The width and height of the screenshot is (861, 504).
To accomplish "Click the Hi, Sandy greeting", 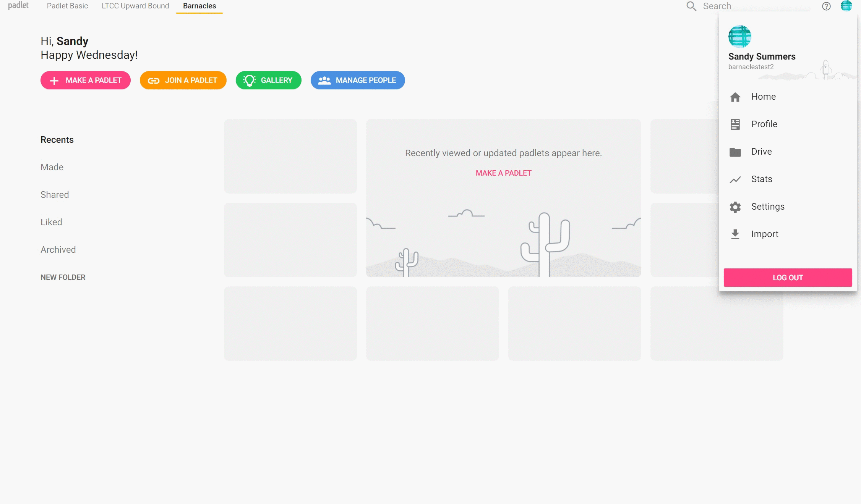I will (x=64, y=41).
